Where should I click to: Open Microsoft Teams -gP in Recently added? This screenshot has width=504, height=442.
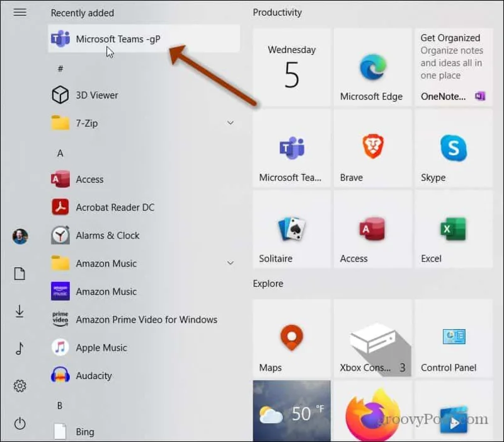[x=144, y=38]
